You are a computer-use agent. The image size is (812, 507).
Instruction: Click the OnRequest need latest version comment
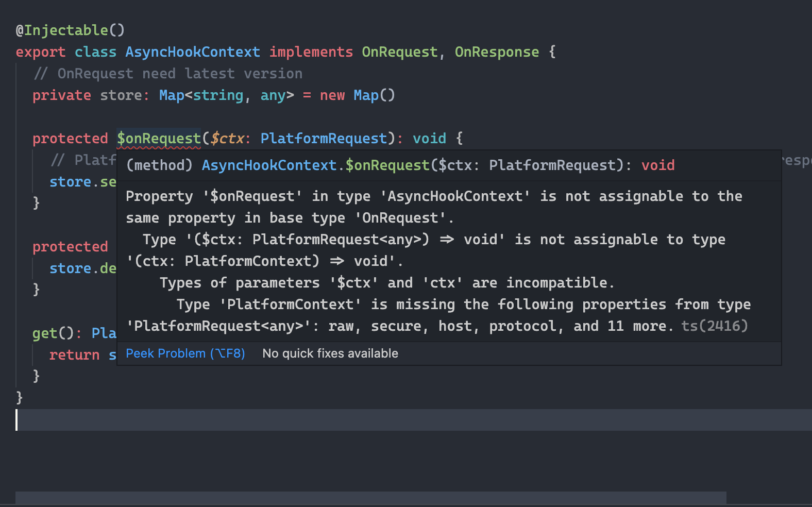(x=167, y=74)
